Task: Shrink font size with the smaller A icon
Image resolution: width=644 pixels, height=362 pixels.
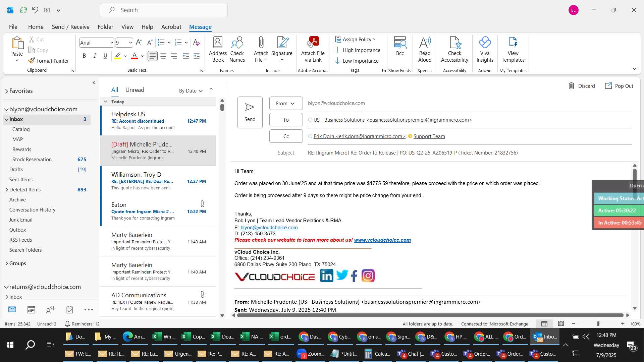Action: (x=150, y=43)
